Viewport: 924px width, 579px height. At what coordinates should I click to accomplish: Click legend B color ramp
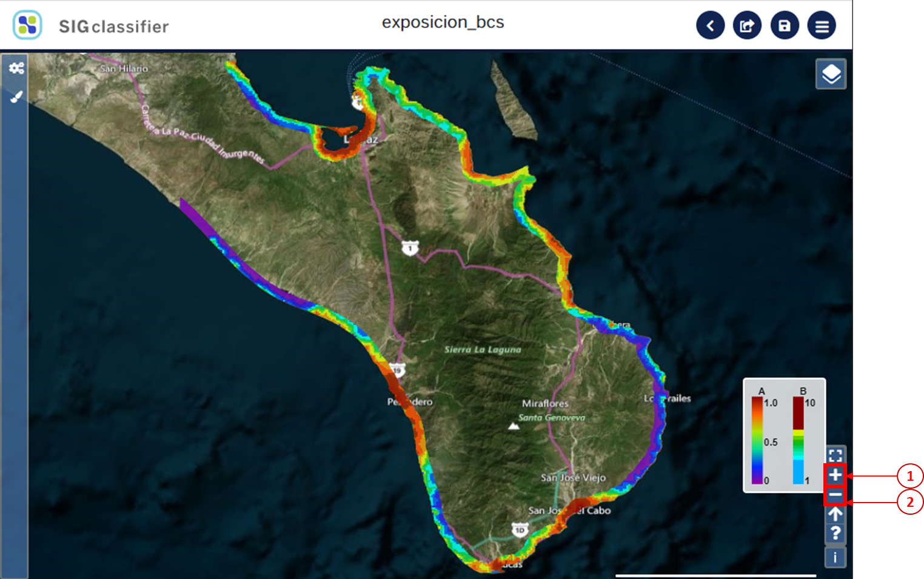[x=798, y=440]
